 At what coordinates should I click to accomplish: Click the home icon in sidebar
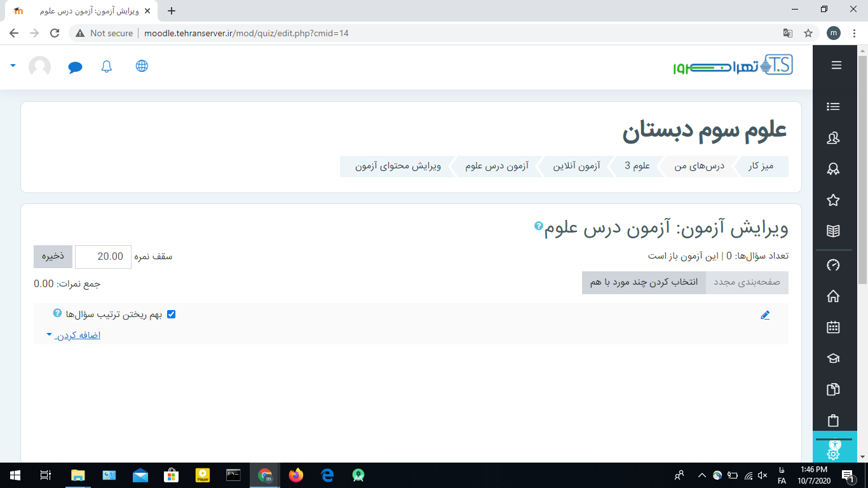point(833,296)
